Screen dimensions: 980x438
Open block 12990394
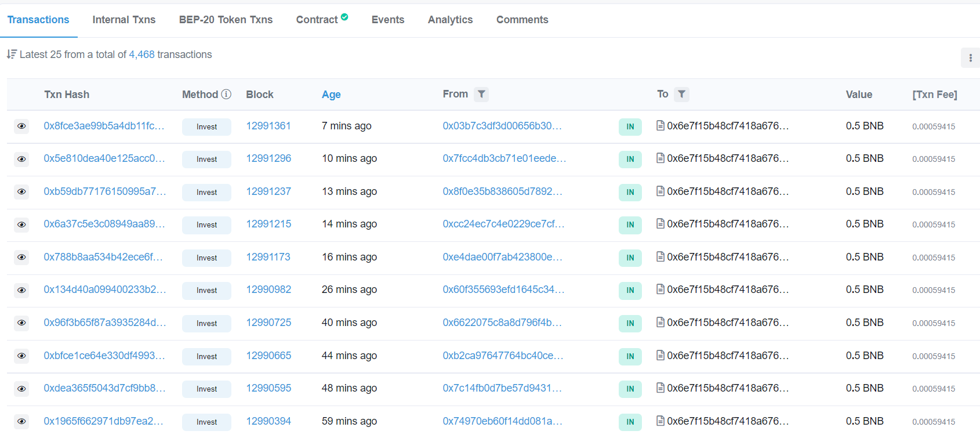pyautogui.click(x=268, y=421)
